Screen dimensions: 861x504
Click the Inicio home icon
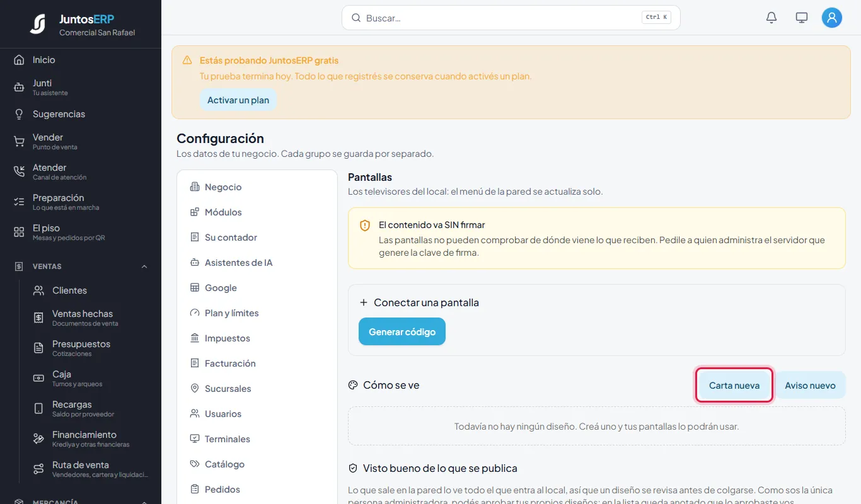click(19, 60)
